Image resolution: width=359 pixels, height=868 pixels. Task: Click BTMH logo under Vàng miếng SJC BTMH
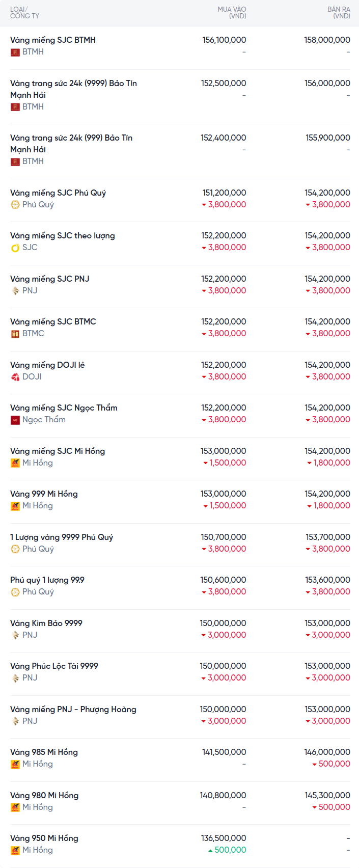click(15, 52)
